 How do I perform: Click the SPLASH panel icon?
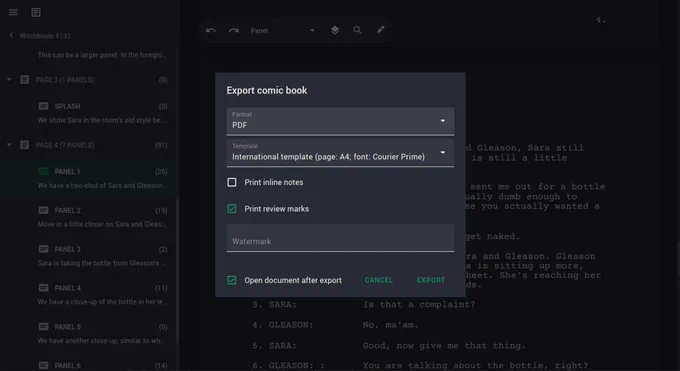(43, 106)
